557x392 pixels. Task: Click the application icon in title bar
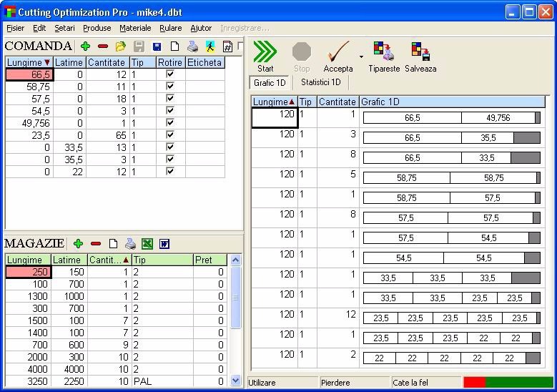[x=10, y=12]
